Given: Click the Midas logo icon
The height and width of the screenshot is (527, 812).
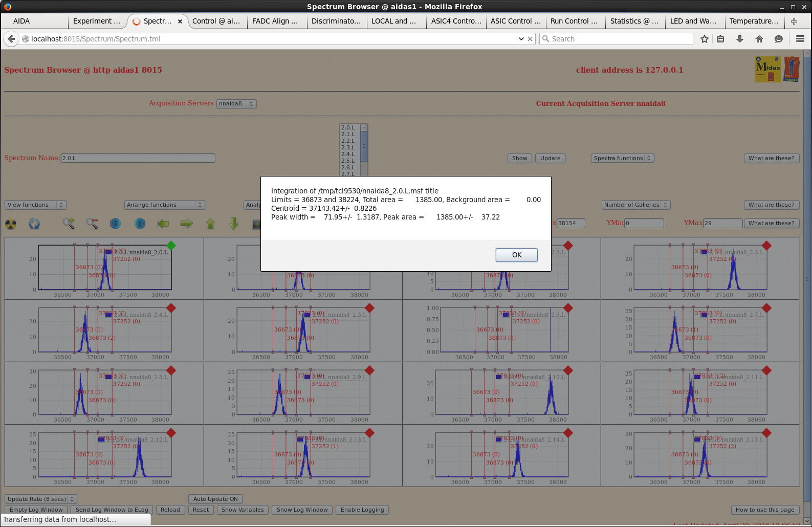Looking at the screenshot, I should coord(767,69).
